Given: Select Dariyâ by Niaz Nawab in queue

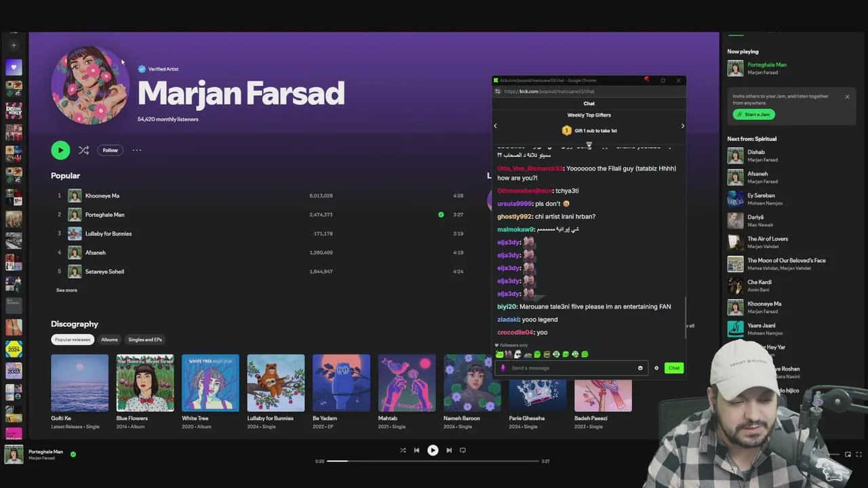Looking at the screenshot, I should pyautogui.click(x=755, y=218).
